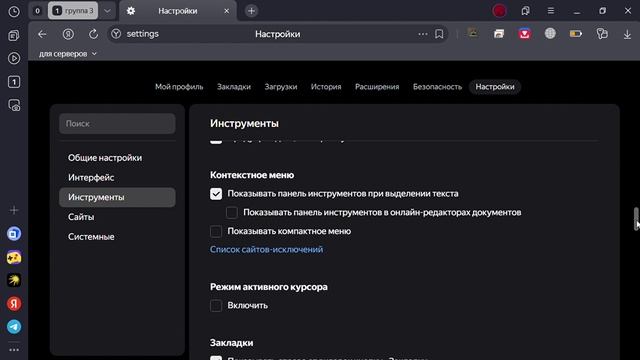The height and width of the screenshot is (360, 640).
Task: Select the Настройки browser tab
Action: [178, 11]
